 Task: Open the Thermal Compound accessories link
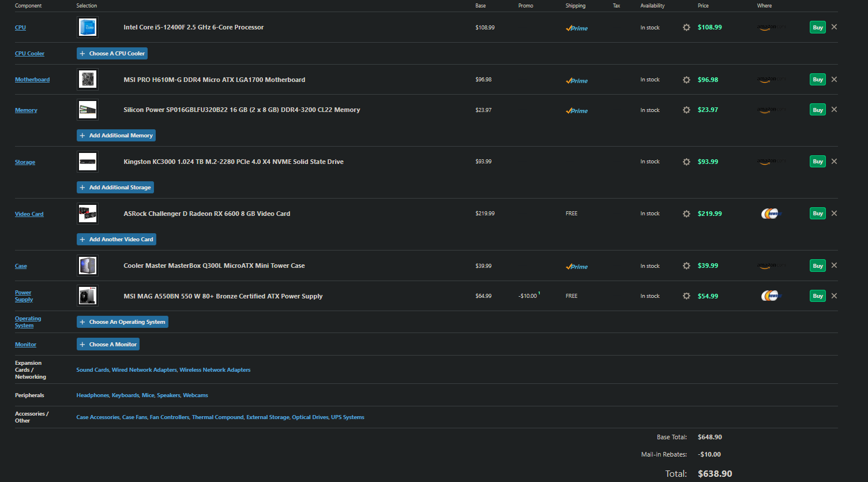(x=217, y=417)
